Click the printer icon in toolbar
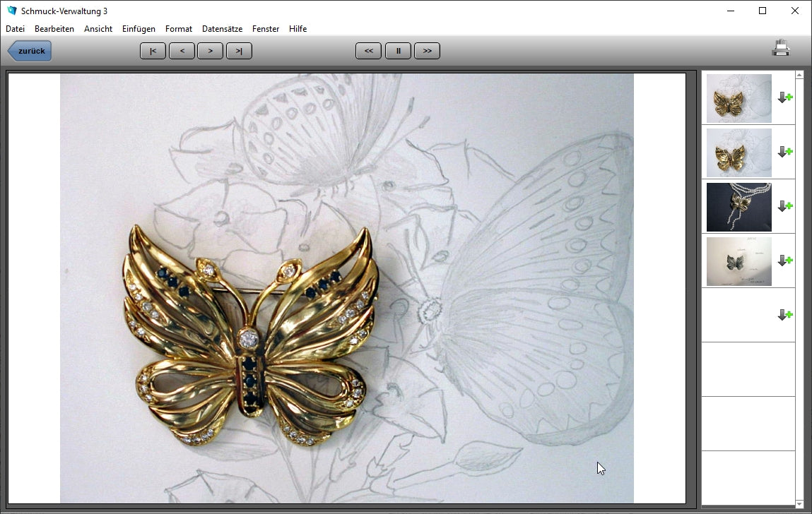Image resolution: width=812 pixels, height=514 pixels. 781,49
